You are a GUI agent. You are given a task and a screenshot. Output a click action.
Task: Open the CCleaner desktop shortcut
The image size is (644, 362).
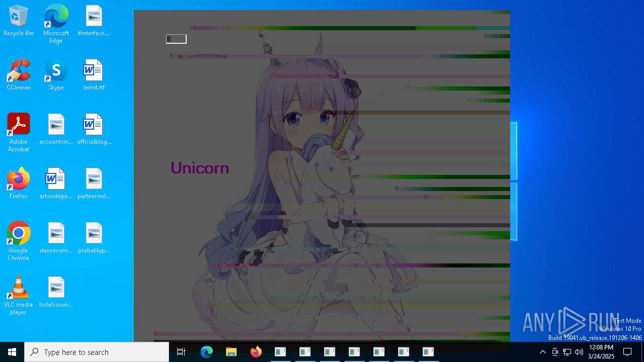[x=19, y=75]
